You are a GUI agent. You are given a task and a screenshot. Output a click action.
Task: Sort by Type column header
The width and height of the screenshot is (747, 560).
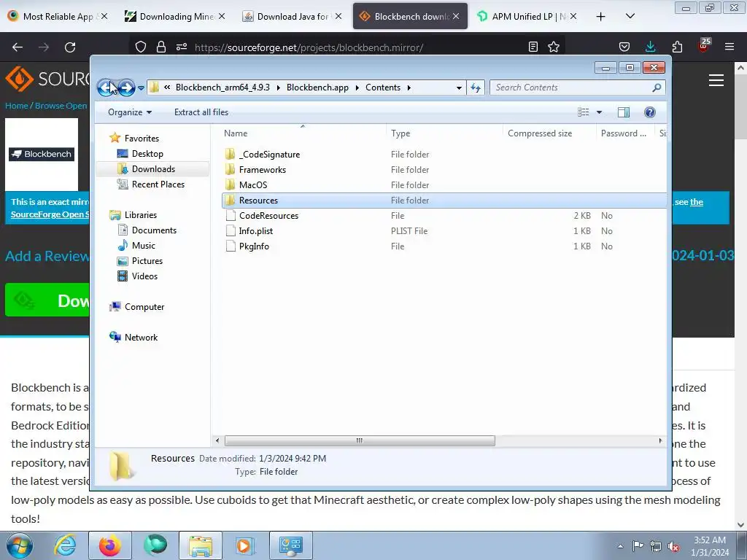(445, 133)
